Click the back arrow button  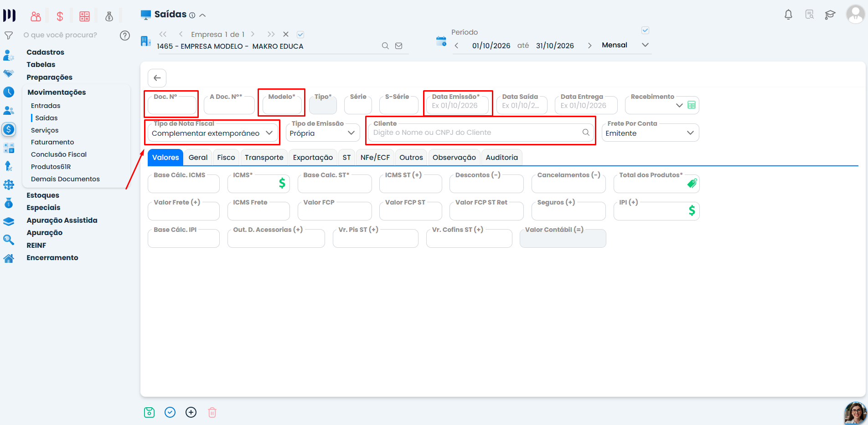tap(157, 78)
